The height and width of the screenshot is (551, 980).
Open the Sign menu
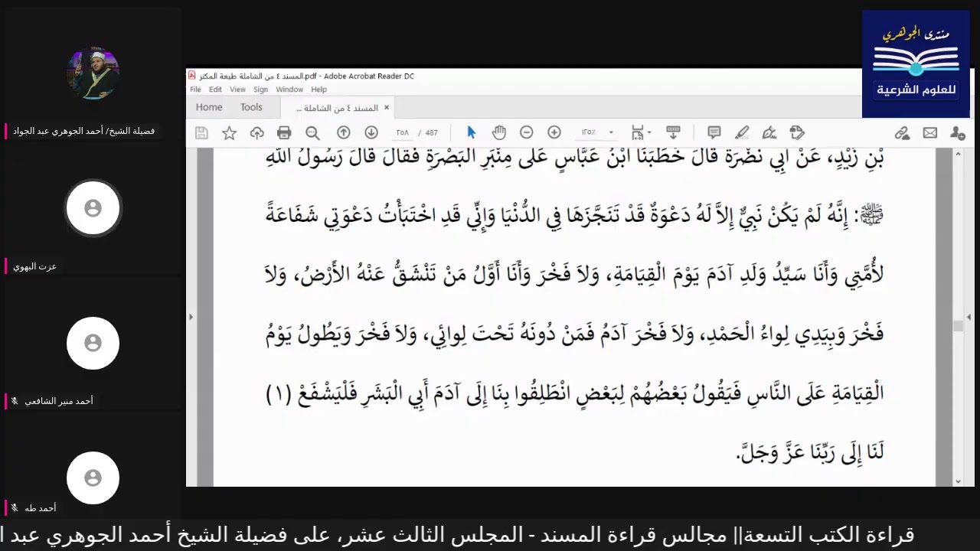click(260, 90)
